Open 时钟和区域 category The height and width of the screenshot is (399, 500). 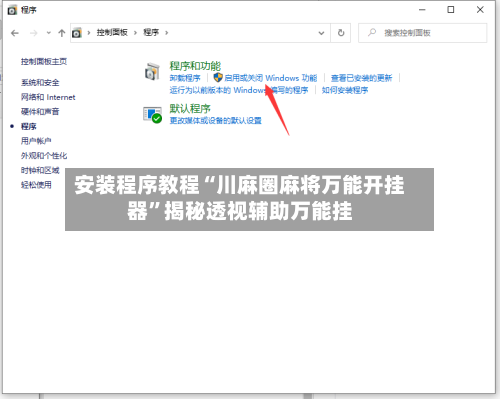pos(40,170)
